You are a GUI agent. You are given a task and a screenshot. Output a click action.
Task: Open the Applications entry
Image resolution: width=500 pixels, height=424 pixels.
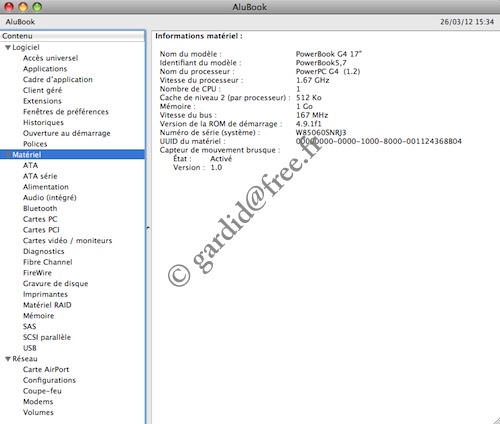click(x=45, y=69)
